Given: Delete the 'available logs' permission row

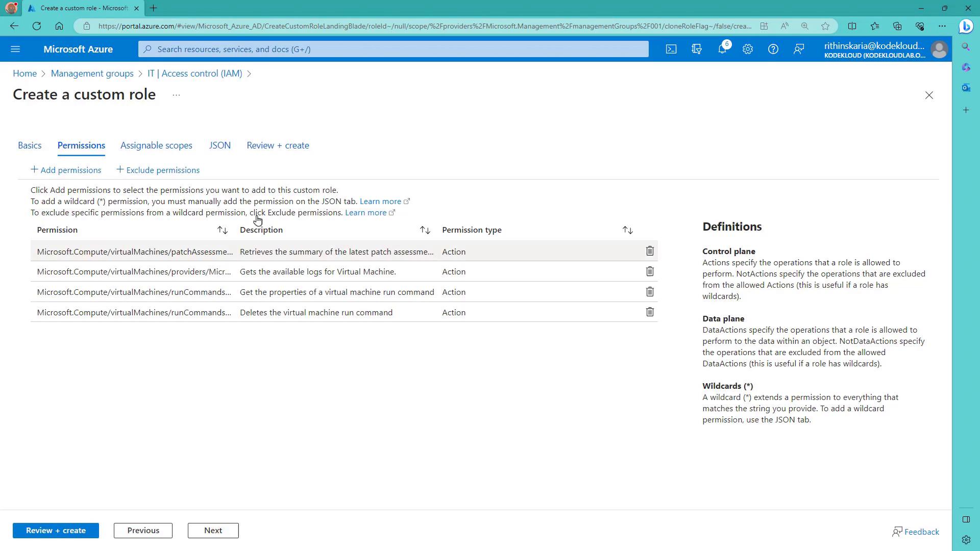Looking at the screenshot, I should tap(650, 271).
